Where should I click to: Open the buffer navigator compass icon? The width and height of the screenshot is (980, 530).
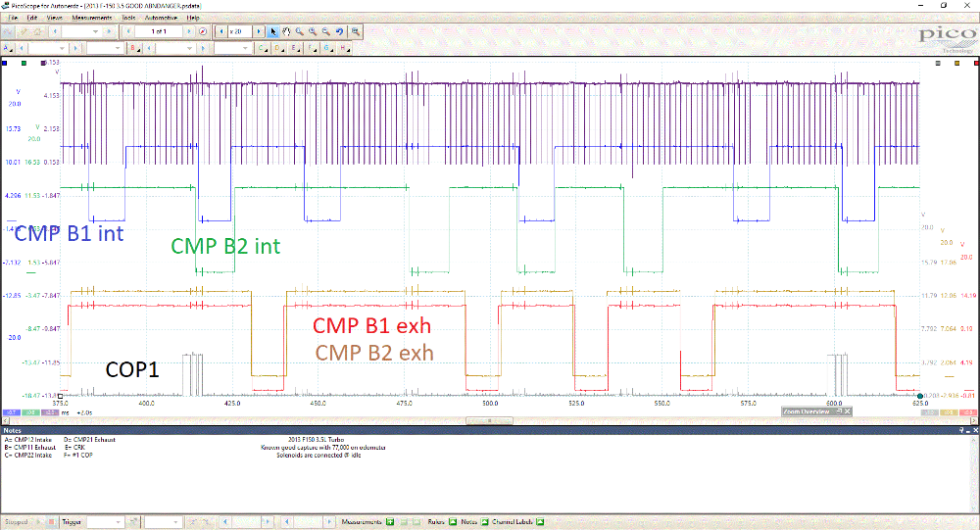(203, 31)
